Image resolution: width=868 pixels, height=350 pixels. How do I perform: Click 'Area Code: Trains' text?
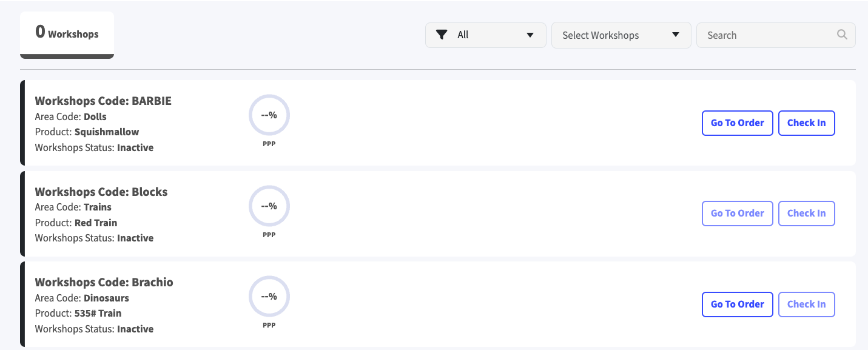click(73, 207)
